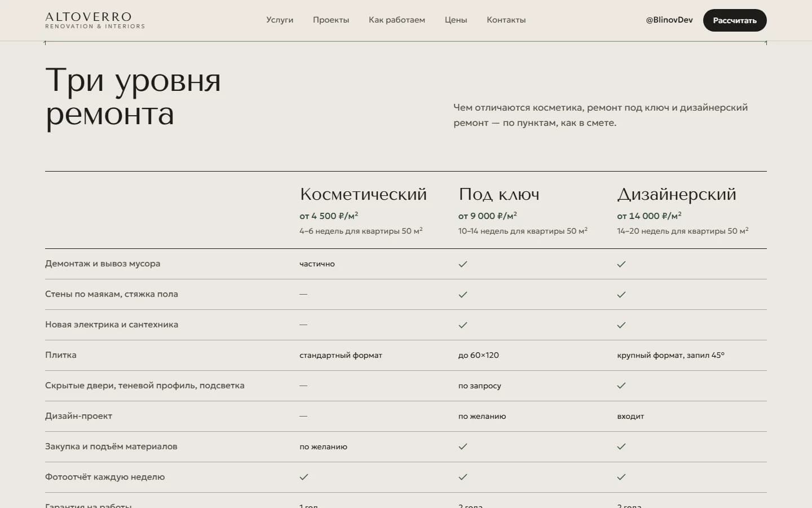This screenshot has width=812, height=508.
Task: Click Под ключ checkmark for Фотоотчёт row
Action: [x=463, y=477]
